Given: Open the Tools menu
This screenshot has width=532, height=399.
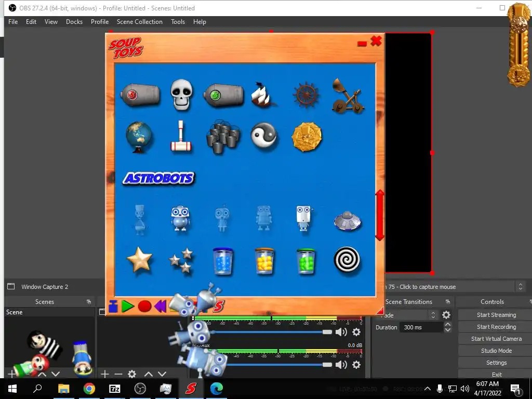Looking at the screenshot, I should pos(178,22).
